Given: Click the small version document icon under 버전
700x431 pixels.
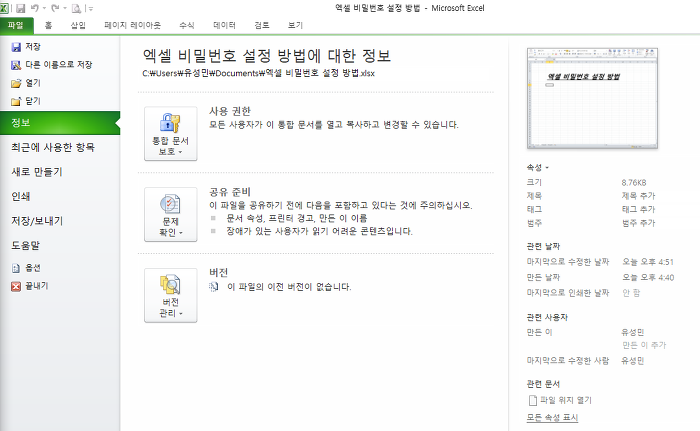Looking at the screenshot, I should pos(214,287).
